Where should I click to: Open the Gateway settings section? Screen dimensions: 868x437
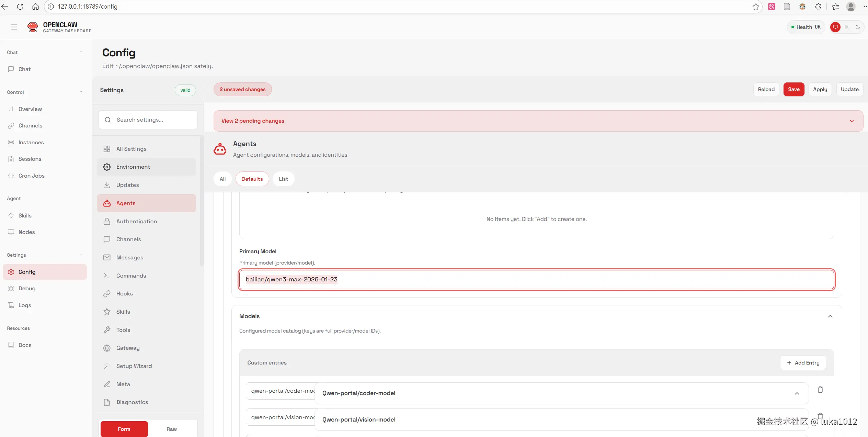[x=128, y=348]
